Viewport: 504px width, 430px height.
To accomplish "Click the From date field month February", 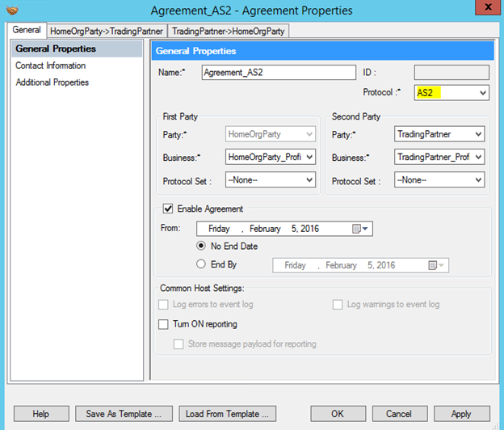I will [265, 229].
